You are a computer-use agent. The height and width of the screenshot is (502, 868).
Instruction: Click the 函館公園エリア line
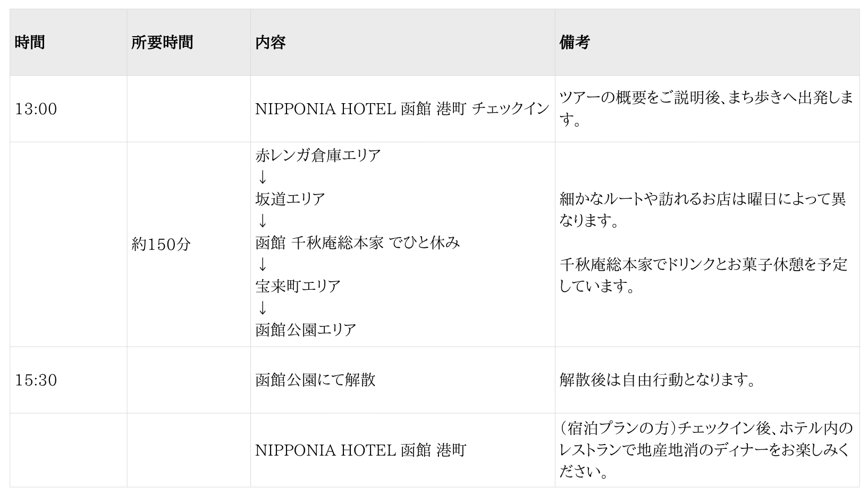point(306,330)
